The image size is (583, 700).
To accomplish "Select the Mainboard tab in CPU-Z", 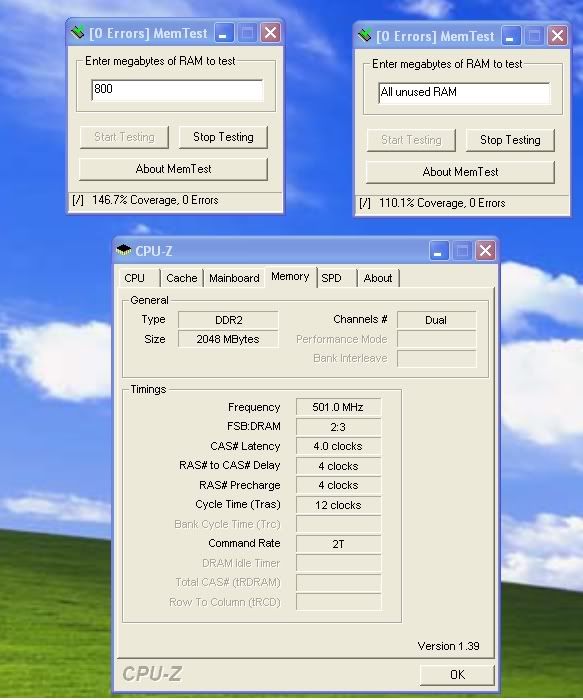I will click(234, 278).
